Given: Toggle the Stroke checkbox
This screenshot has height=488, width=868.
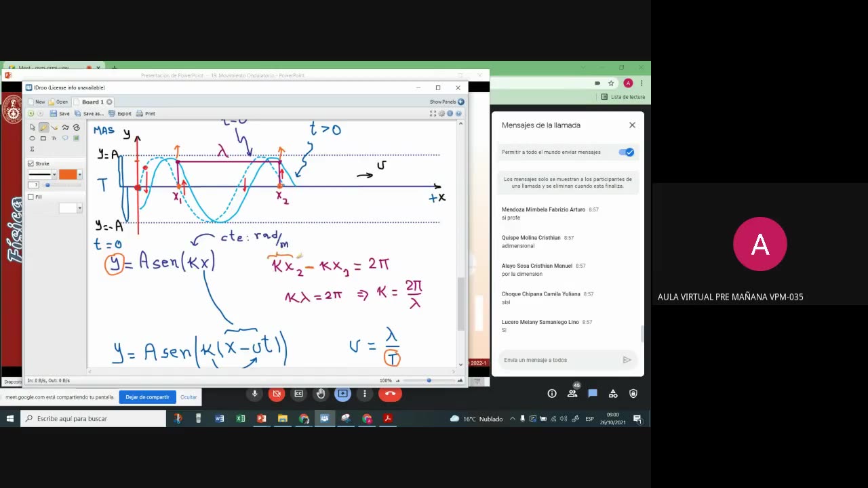Looking at the screenshot, I should (x=31, y=163).
